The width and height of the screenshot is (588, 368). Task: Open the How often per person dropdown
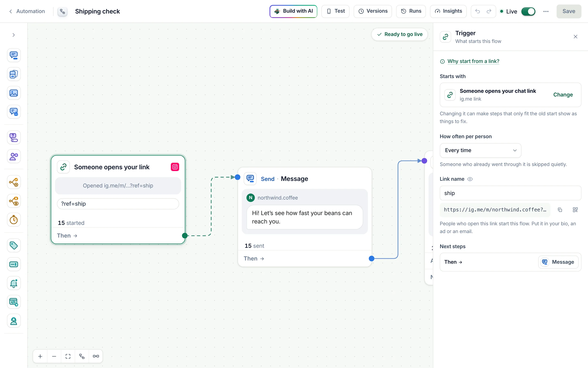(480, 150)
